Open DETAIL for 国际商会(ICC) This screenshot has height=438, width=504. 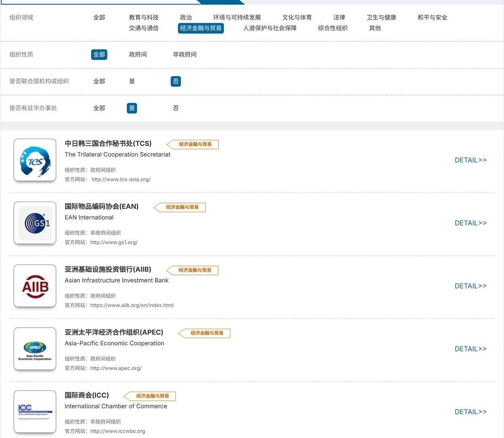pos(471,411)
